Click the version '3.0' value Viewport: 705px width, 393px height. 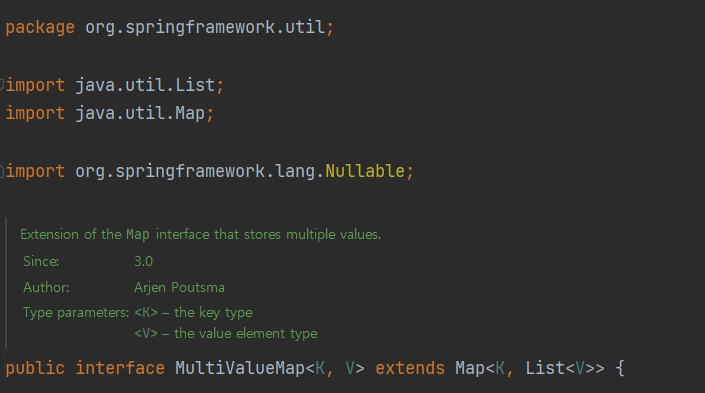point(143,261)
